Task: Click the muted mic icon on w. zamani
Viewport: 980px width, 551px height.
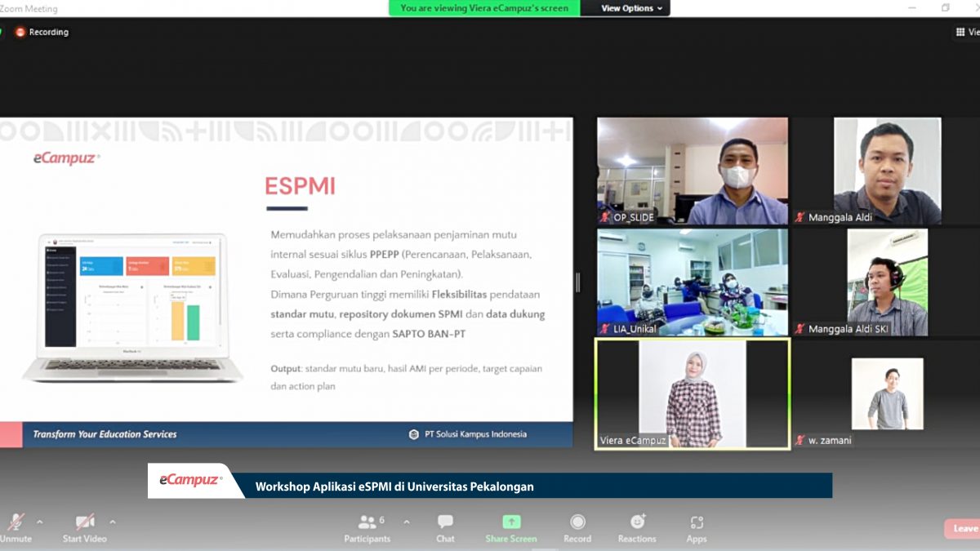Action: pyautogui.click(x=800, y=441)
